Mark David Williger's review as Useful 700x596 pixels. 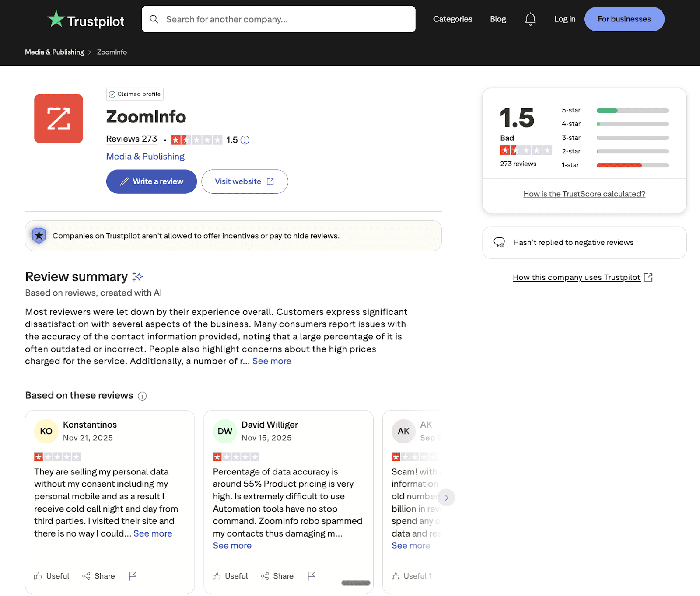click(230, 576)
